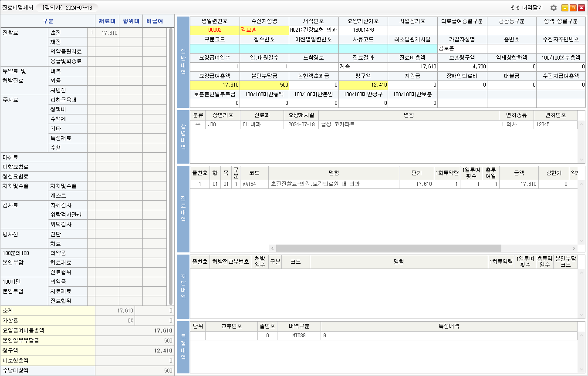Select the 일반내역 section tab
Screen dimensions: 588x376
[x=183, y=62]
